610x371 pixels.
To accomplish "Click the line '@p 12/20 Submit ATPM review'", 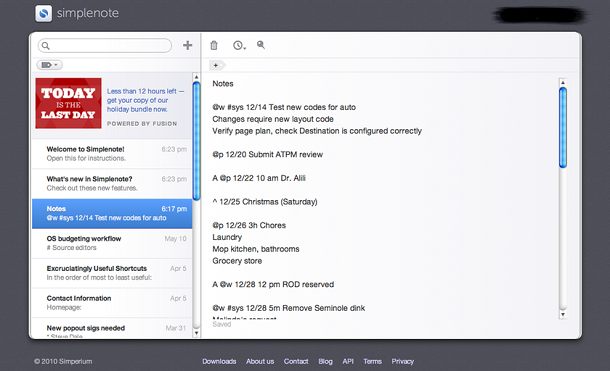I will click(x=268, y=154).
